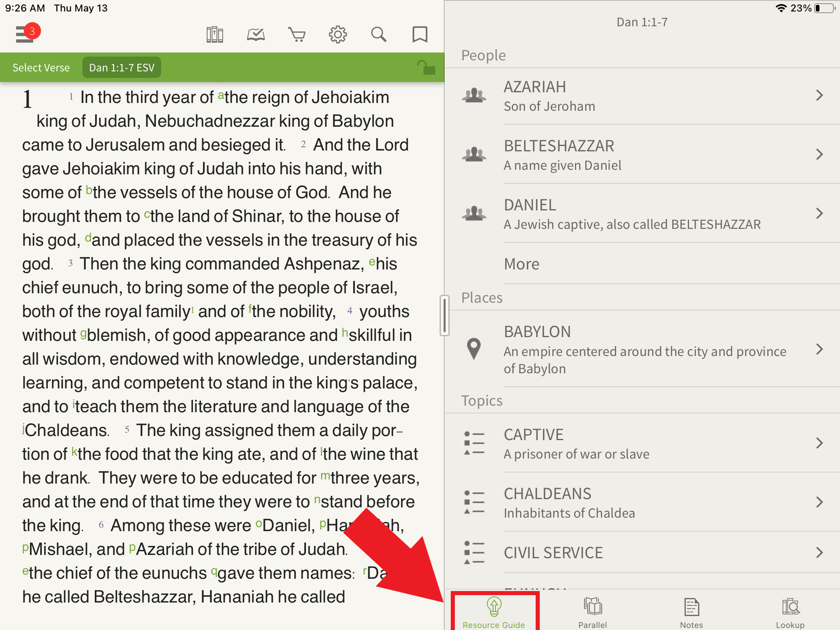Tap the verse 2 number marker
The width and height of the screenshot is (840, 630).
[x=303, y=144]
